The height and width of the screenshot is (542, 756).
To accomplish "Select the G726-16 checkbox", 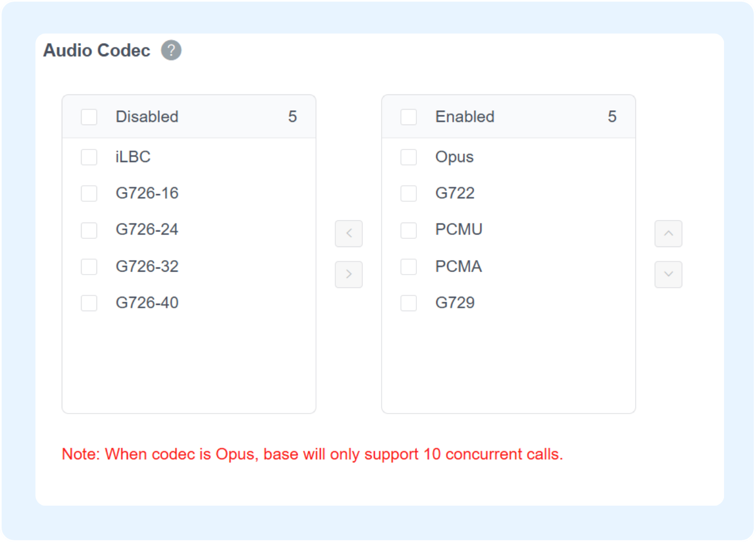I will pos(89,194).
